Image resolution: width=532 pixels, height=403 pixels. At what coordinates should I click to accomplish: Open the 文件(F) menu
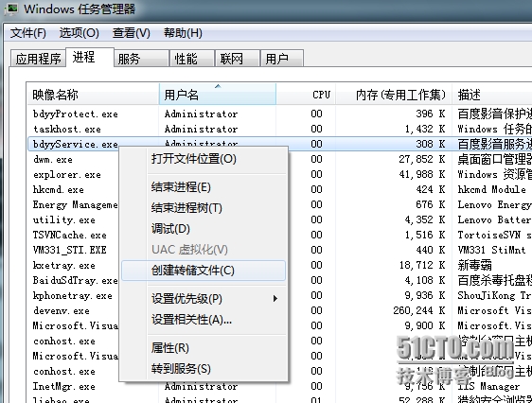tap(27, 33)
